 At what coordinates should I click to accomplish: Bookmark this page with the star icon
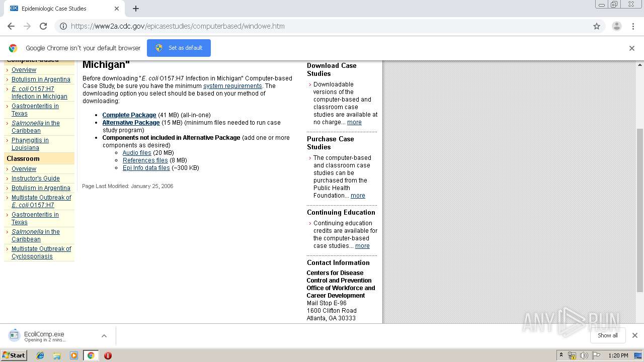tap(597, 26)
